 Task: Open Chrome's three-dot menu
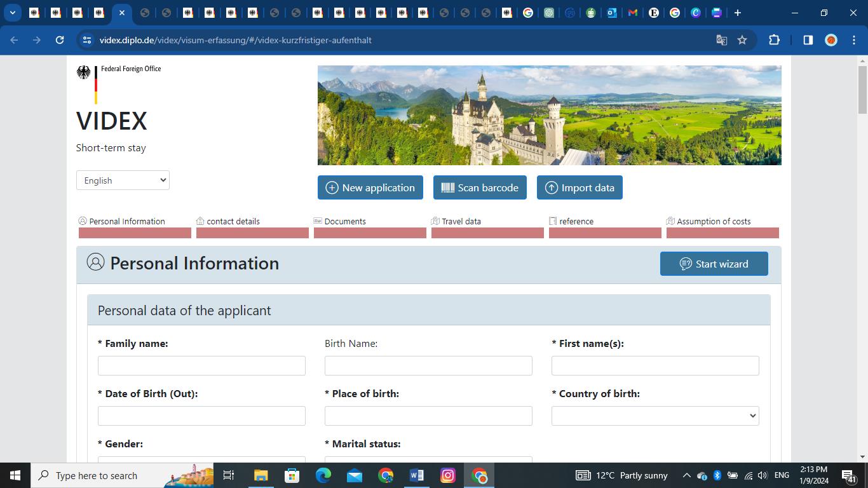pos(854,39)
